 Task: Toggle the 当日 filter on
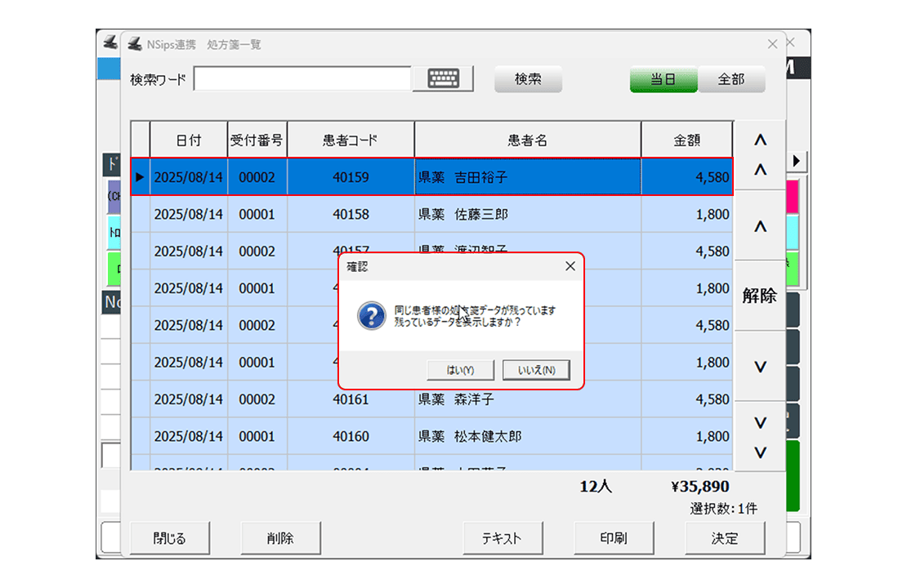(x=663, y=79)
